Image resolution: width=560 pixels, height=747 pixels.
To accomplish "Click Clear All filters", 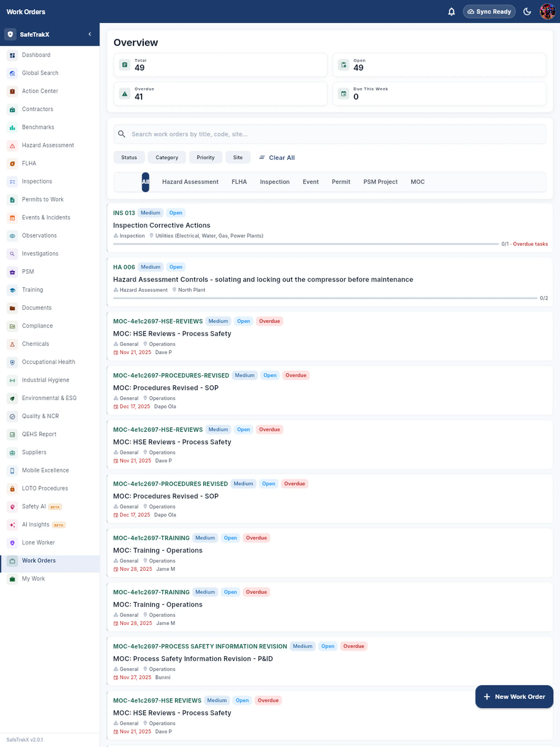I will point(276,158).
